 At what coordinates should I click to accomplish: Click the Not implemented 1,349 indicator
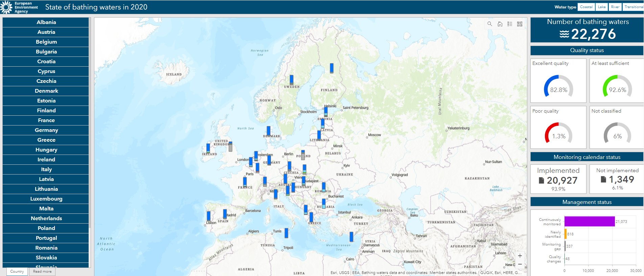point(617,179)
